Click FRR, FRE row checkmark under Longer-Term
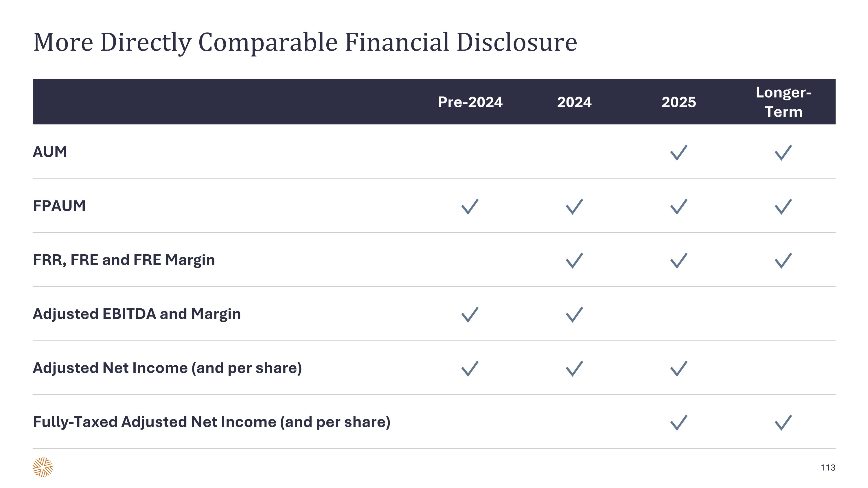 click(783, 261)
